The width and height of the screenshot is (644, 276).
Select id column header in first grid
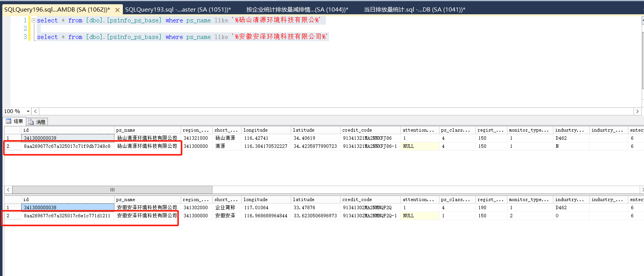[x=68, y=130]
